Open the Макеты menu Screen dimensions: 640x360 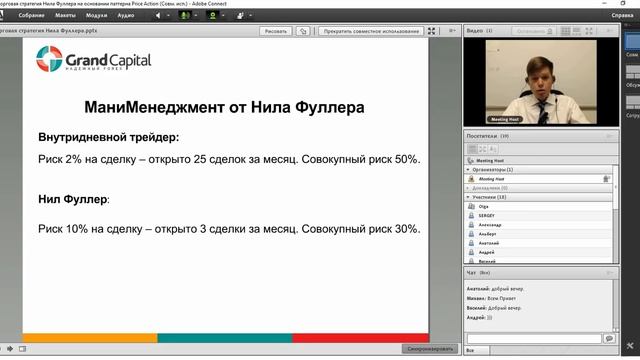tap(65, 16)
